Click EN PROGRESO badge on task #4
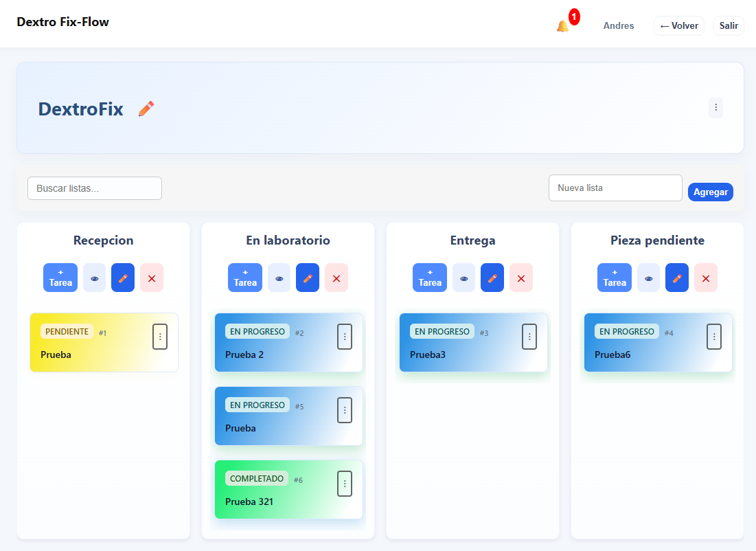756x551 pixels. click(627, 331)
